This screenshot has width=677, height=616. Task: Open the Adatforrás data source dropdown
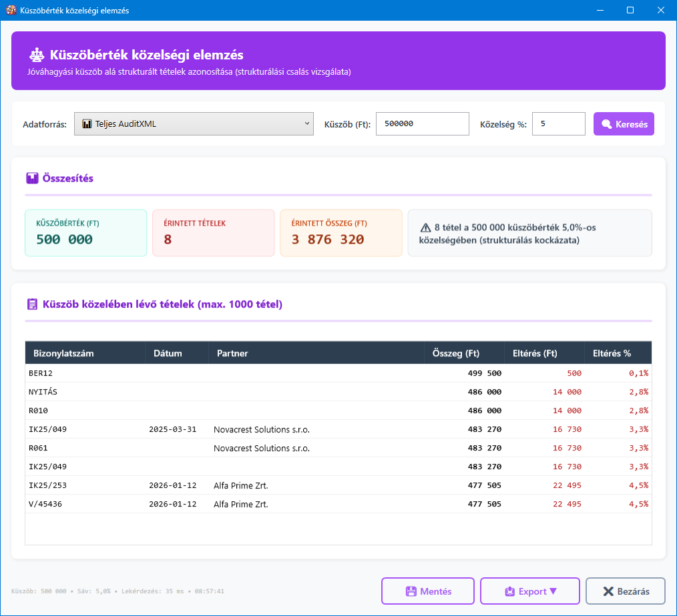pyautogui.click(x=194, y=124)
